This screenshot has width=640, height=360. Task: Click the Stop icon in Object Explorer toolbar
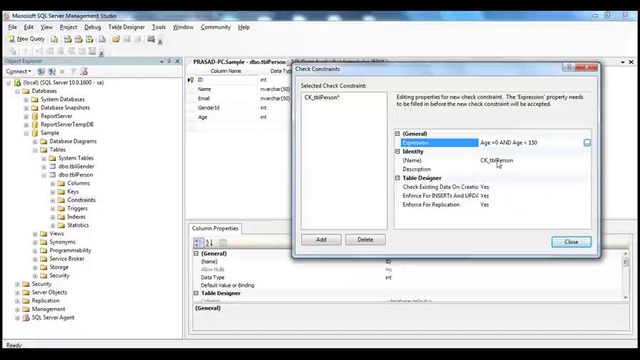pos(62,71)
